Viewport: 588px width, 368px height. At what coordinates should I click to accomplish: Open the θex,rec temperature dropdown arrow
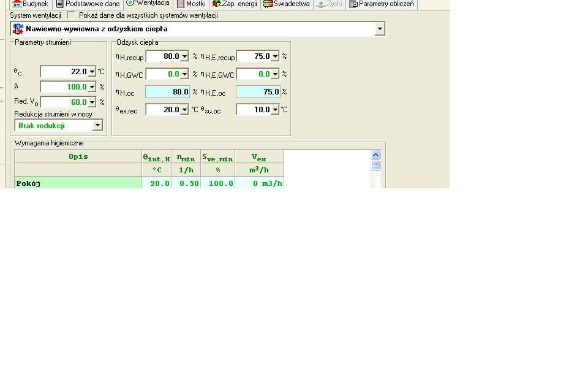coord(184,110)
